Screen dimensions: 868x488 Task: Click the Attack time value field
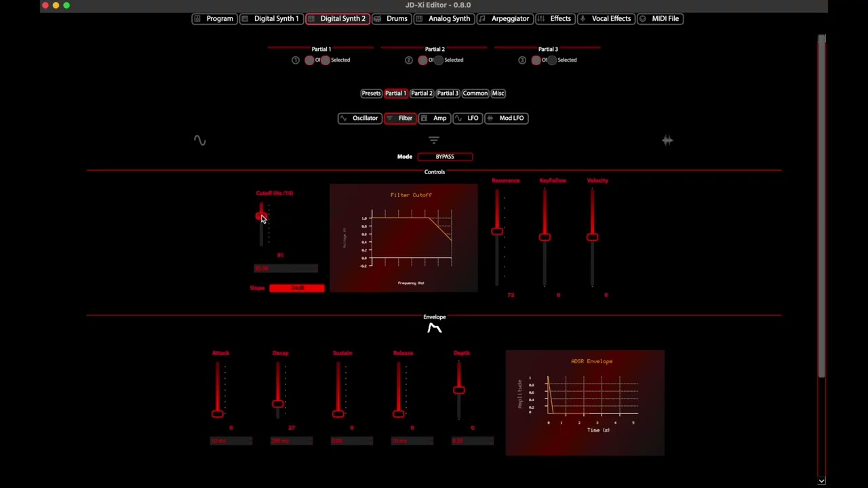pyautogui.click(x=231, y=441)
